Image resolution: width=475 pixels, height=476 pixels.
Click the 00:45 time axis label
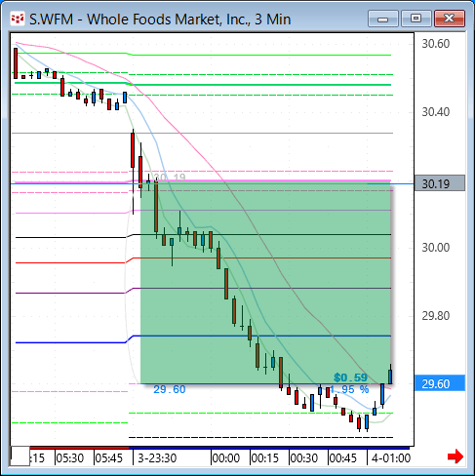pos(343,458)
